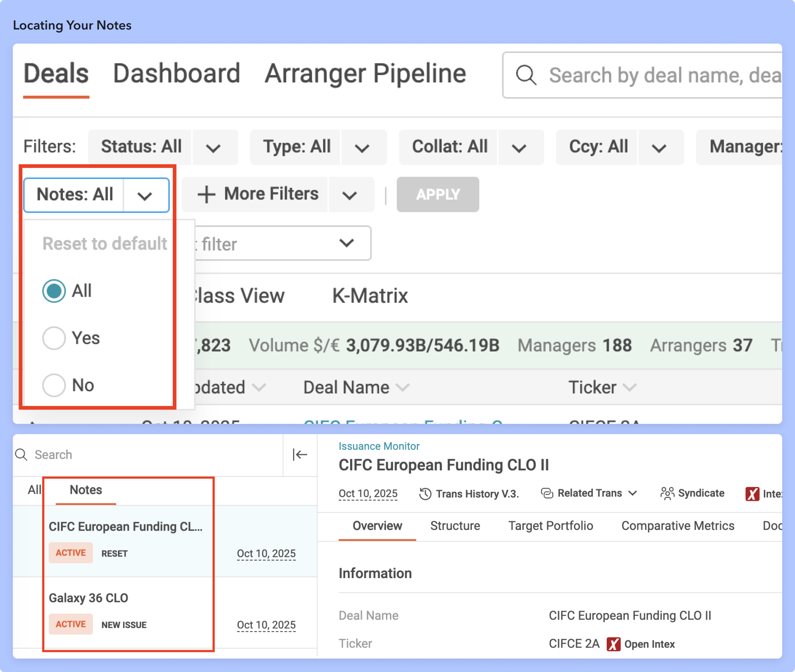Expand the More Filters dropdown
795x672 pixels.
[349, 195]
